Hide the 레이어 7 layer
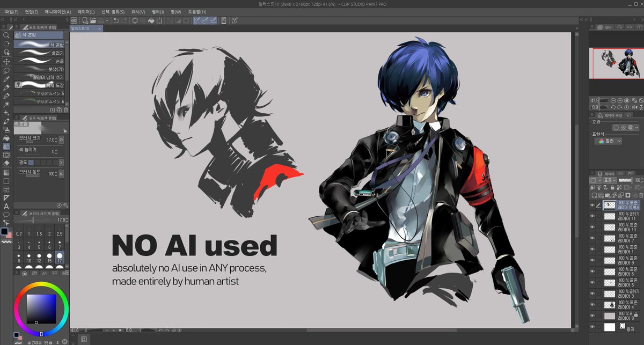The height and width of the screenshot is (345, 644). (x=592, y=238)
